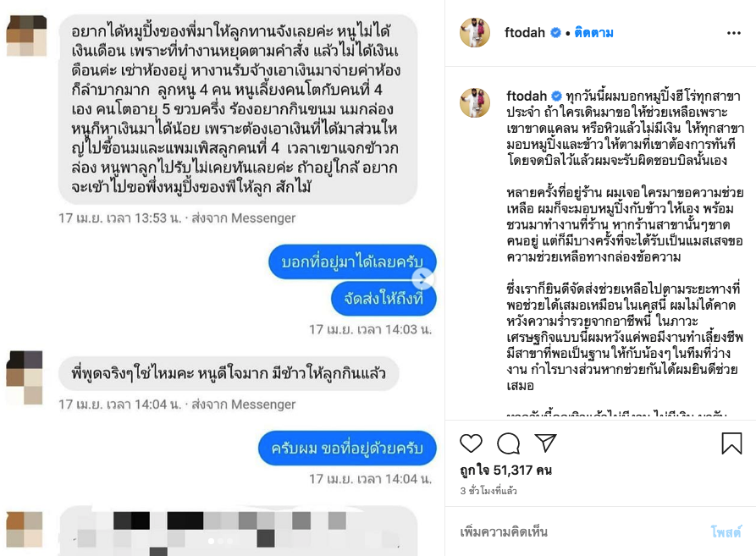Go to the next image with the carousel arrow
This screenshot has height=556, width=756.
tap(422, 278)
